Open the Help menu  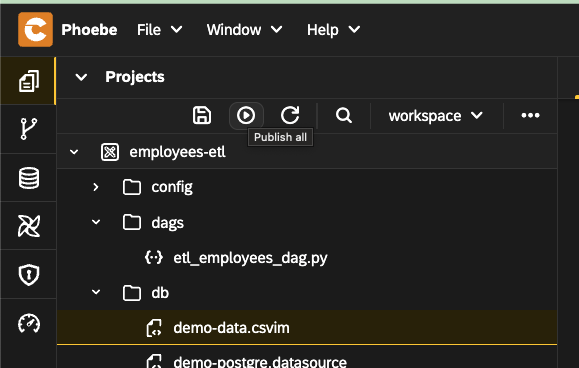[333, 30]
